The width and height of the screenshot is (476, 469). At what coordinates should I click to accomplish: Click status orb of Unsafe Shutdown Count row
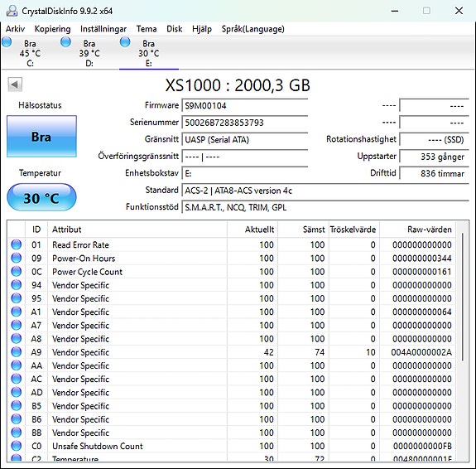[16, 446]
